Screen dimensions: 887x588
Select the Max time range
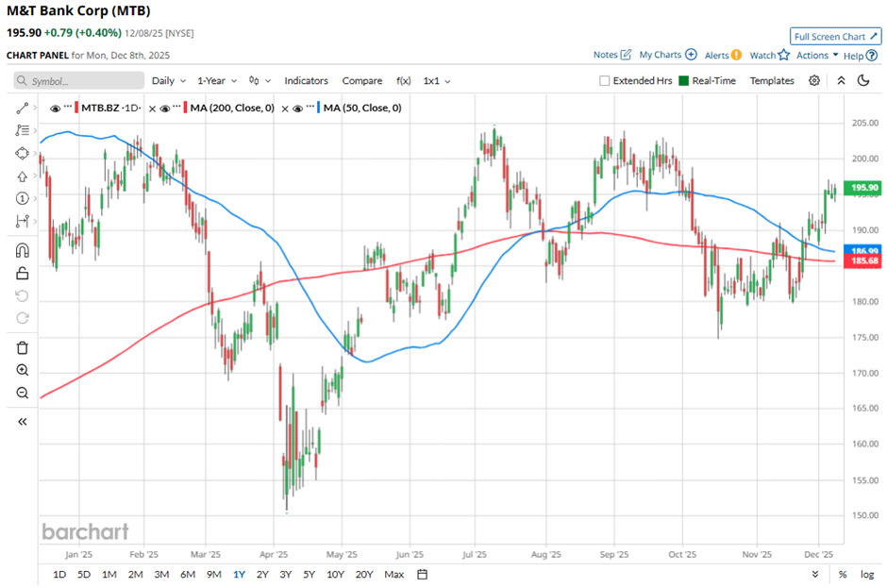coord(393,575)
